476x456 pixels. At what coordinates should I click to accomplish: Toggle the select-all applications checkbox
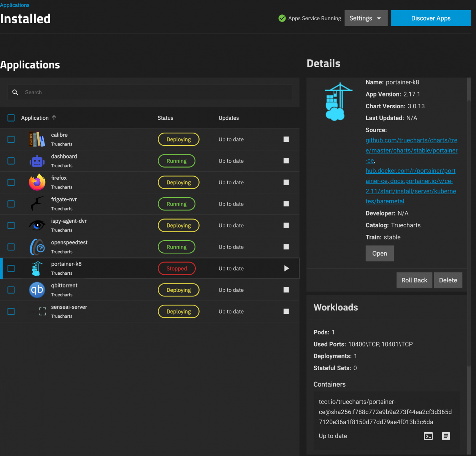tap(11, 118)
